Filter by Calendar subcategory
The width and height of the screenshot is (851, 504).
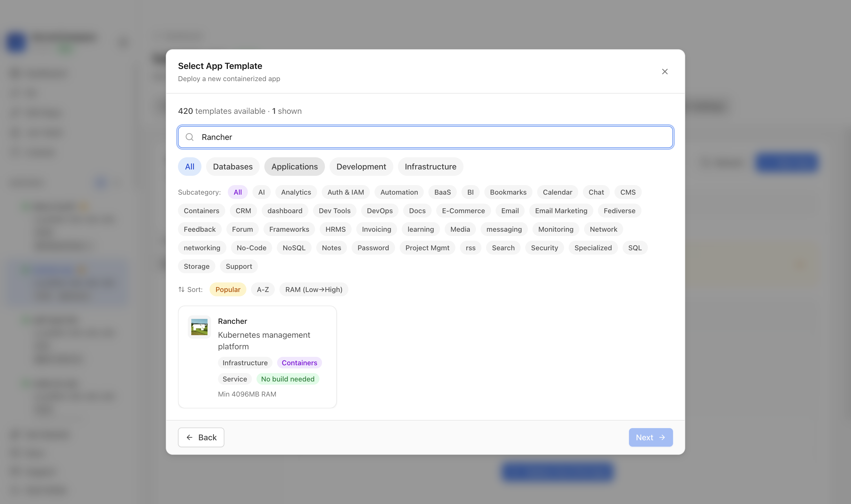coord(557,192)
